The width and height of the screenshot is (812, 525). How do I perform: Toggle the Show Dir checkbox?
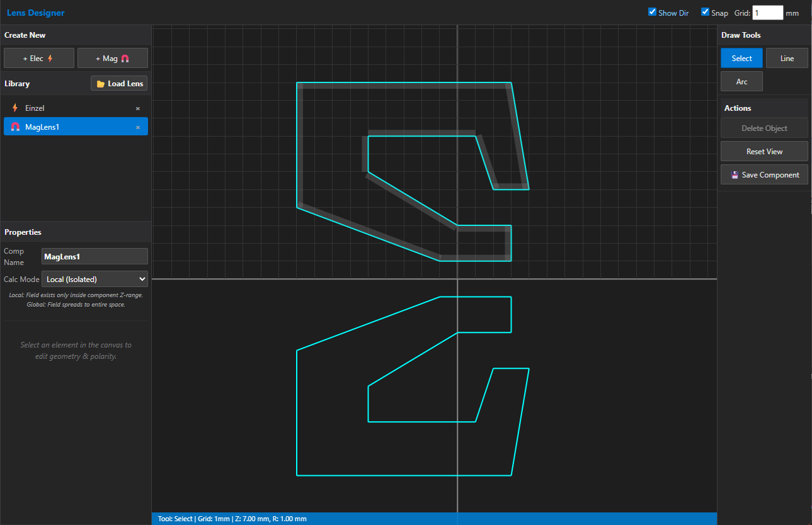pos(652,12)
